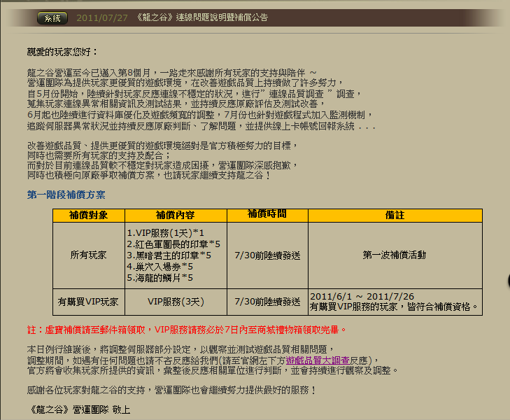Click the red 註 notice about 虛寶補償
The height and width of the screenshot is (420, 510).
187,329
